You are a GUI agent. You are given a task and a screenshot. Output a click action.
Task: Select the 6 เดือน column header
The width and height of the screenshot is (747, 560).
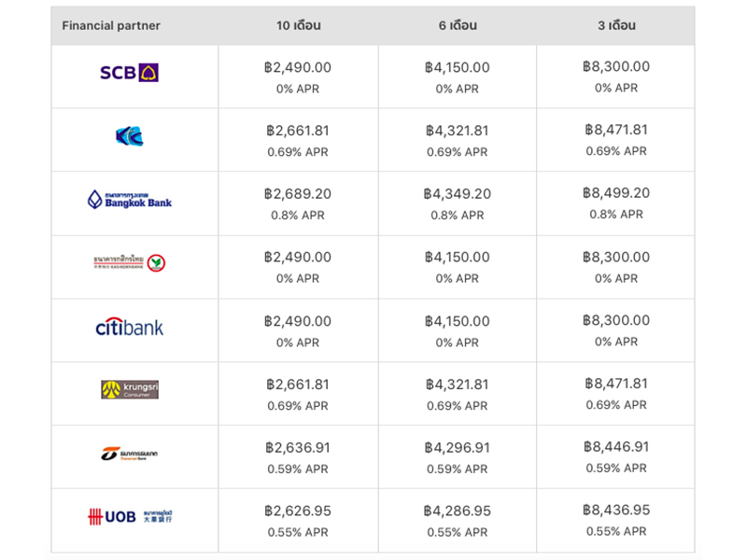(458, 26)
